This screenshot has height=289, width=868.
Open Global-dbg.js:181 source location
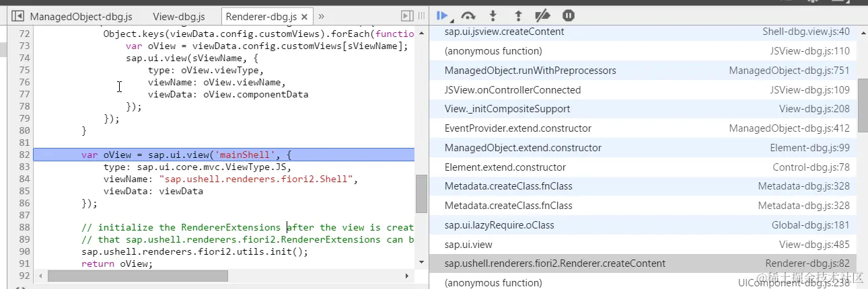point(811,225)
